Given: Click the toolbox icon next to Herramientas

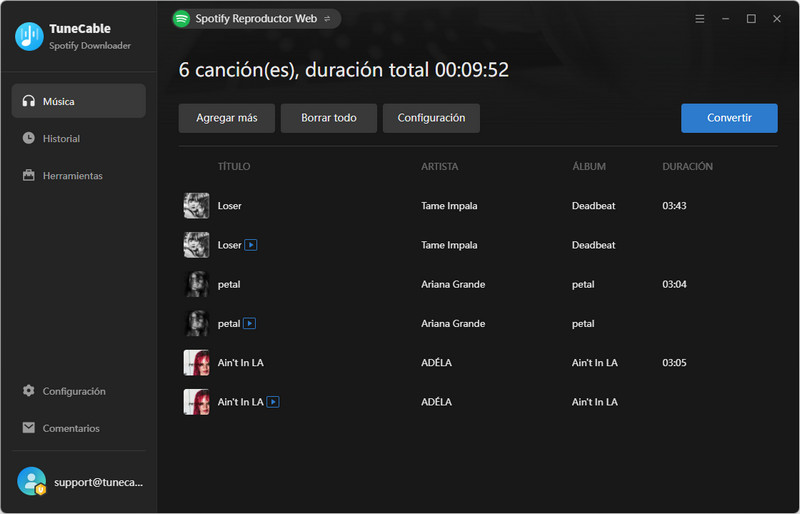Looking at the screenshot, I should click(x=29, y=175).
